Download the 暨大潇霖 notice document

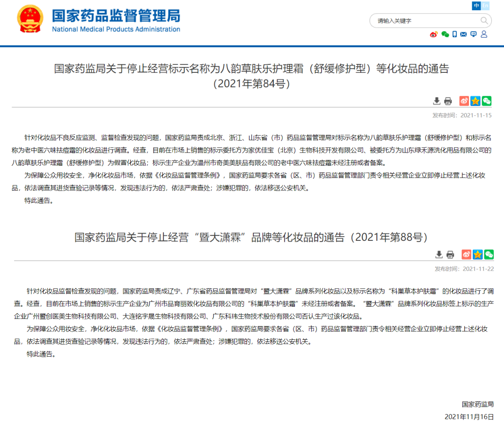click(x=439, y=254)
